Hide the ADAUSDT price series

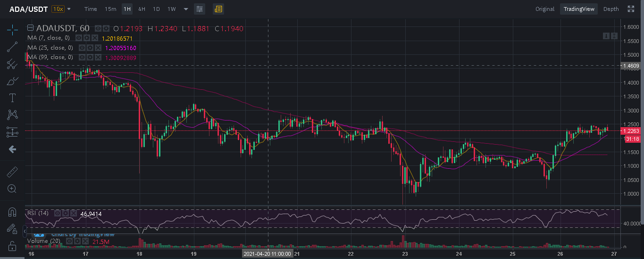coord(98,28)
